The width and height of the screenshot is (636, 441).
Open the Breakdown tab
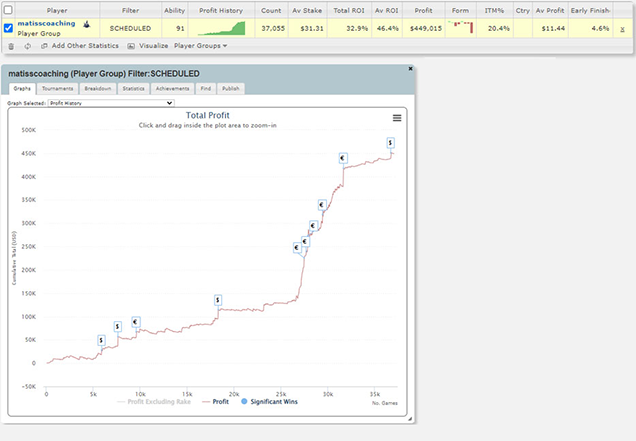point(98,88)
